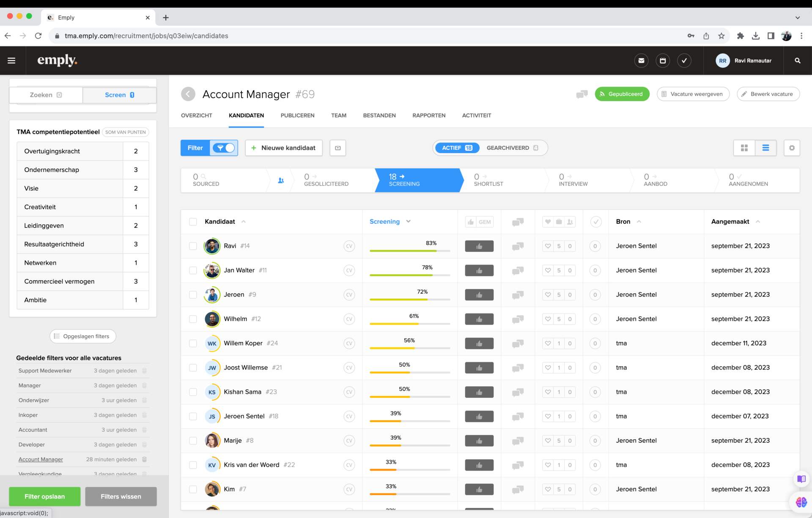The image size is (812, 518).
Task: Open candidate list settings gear
Action: tap(792, 148)
